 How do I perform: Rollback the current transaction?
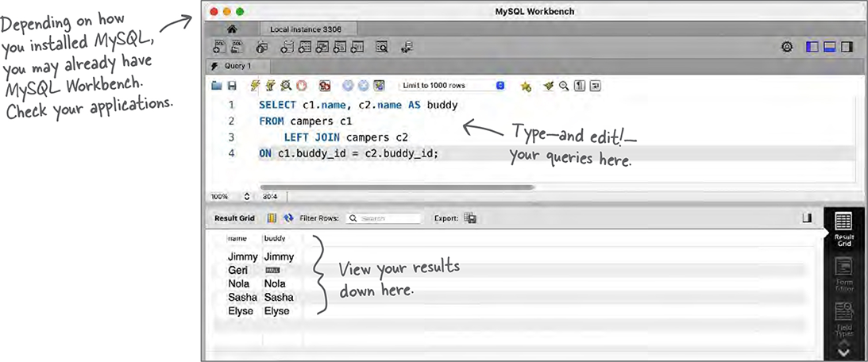point(363,86)
